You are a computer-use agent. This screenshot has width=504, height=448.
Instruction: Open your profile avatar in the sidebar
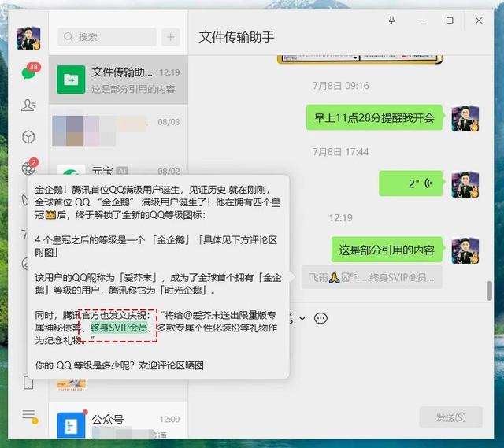coord(28,38)
